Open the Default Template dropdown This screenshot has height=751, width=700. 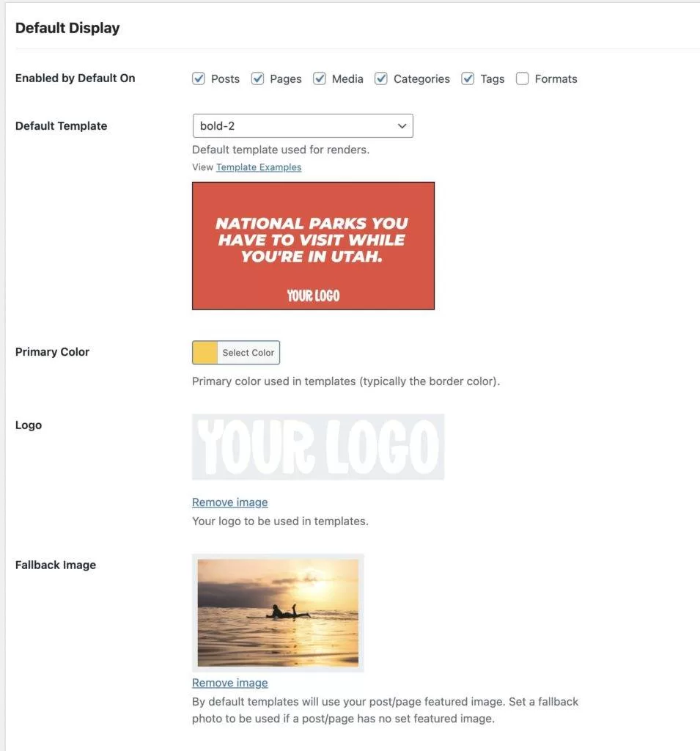click(303, 126)
